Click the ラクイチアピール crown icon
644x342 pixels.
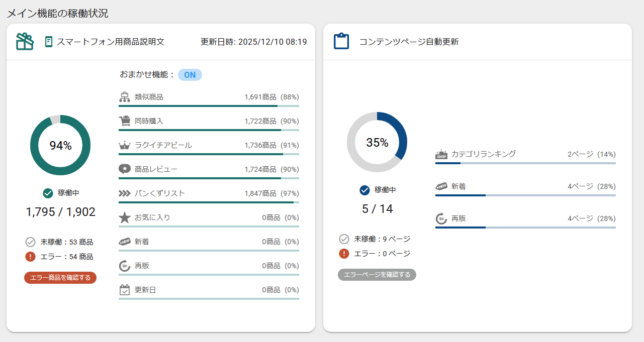pos(125,145)
